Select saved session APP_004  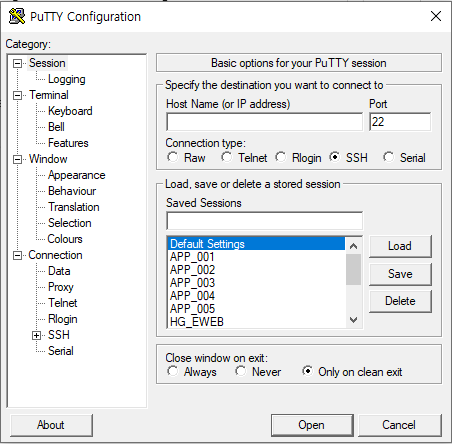[256, 296]
